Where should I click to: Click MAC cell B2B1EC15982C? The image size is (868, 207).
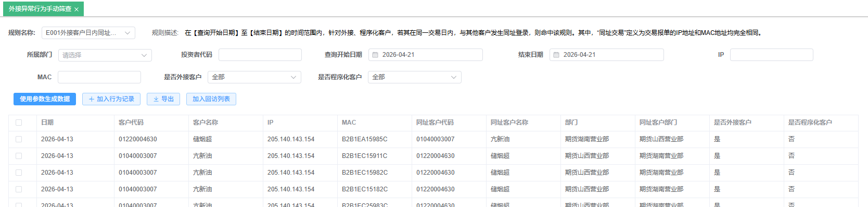(365, 173)
